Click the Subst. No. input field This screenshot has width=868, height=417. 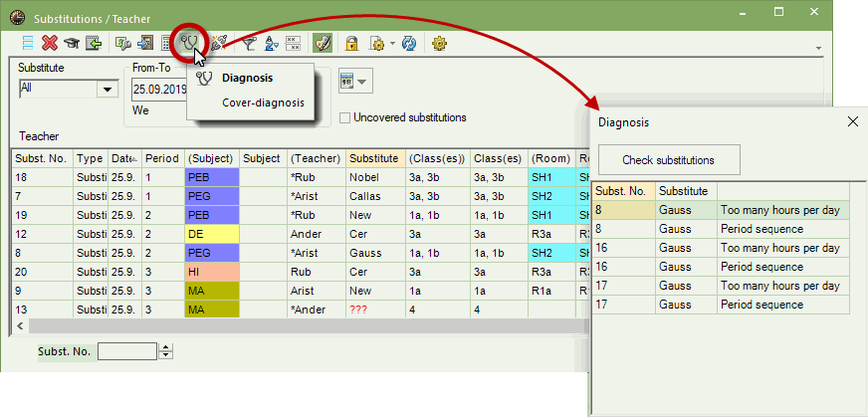tap(127, 350)
